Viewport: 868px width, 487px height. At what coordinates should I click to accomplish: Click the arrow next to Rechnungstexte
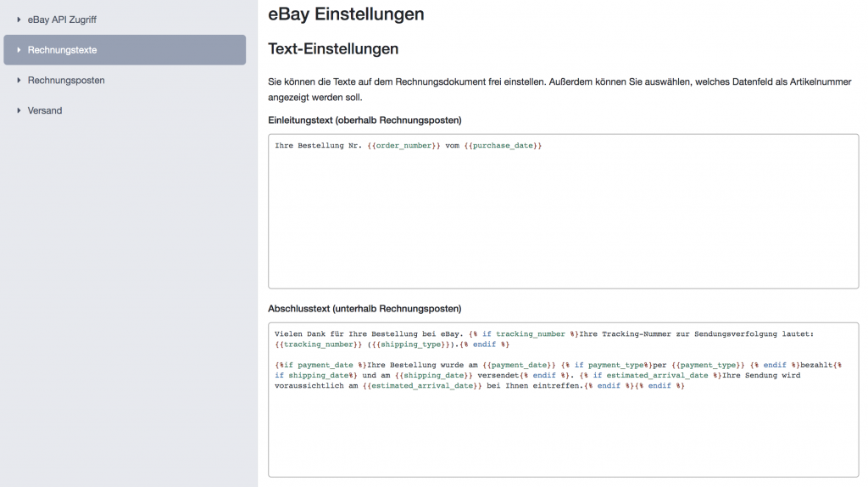(x=19, y=50)
